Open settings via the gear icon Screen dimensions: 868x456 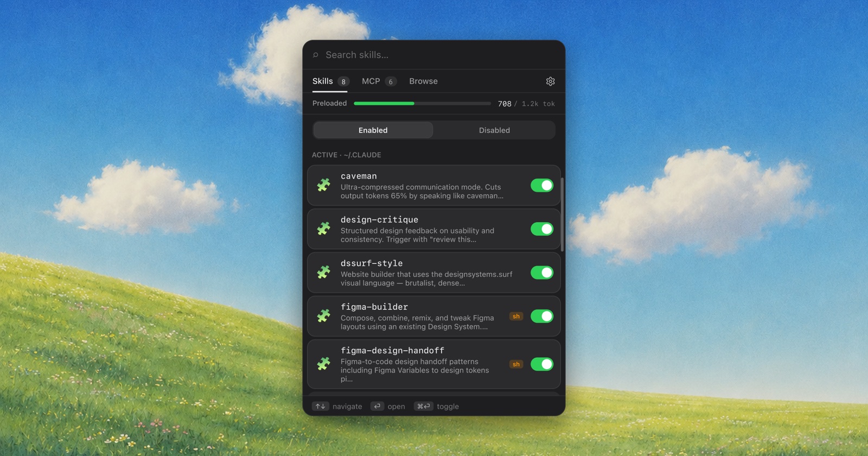[x=550, y=81]
